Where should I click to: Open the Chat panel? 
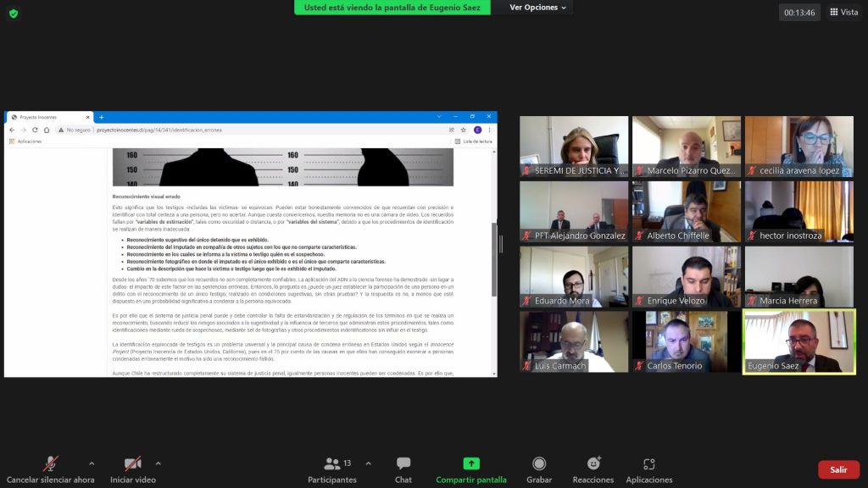tap(403, 469)
